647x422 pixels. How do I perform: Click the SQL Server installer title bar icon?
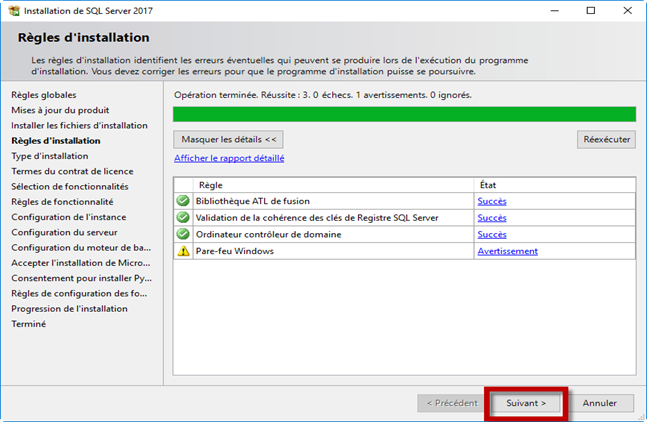[x=14, y=11]
